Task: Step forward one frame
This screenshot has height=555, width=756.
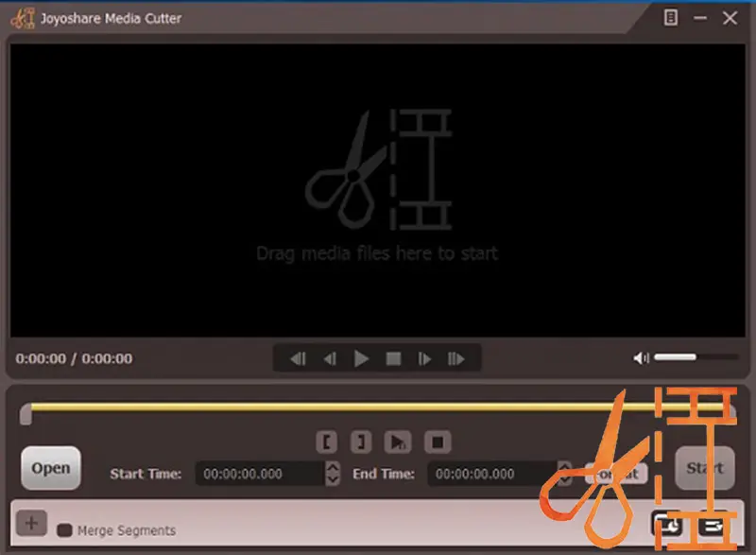Action: 424,358
